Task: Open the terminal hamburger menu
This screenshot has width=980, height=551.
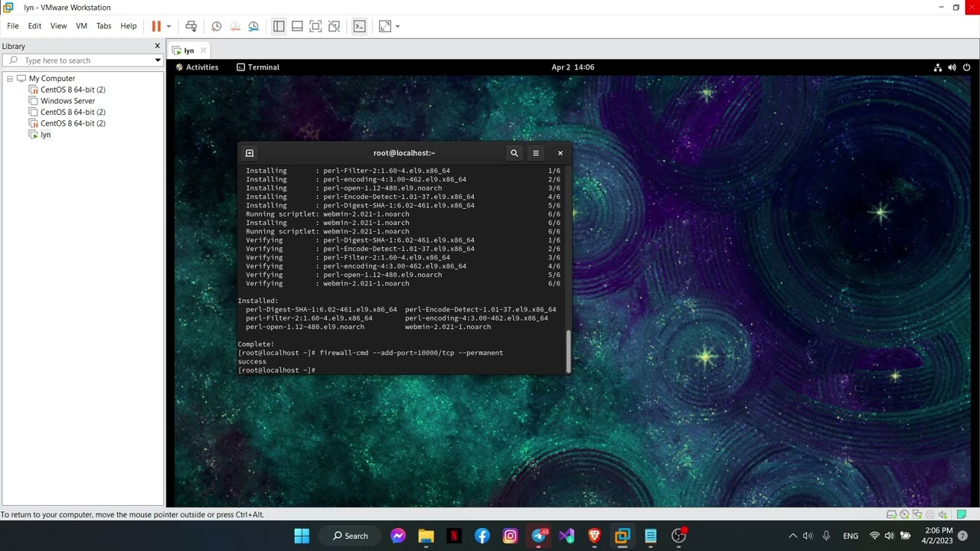Action: [536, 153]
